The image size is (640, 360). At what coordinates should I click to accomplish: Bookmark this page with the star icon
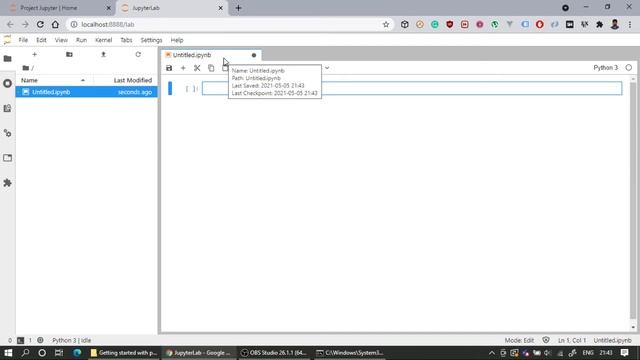pyautogui.click(x=386, y=24)
